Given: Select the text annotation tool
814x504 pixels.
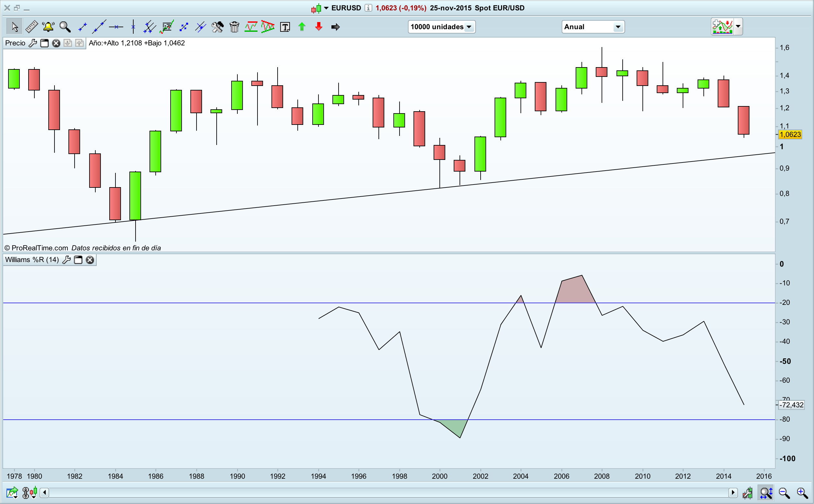Looking at the screenshot, I should [x=285, y=27].
